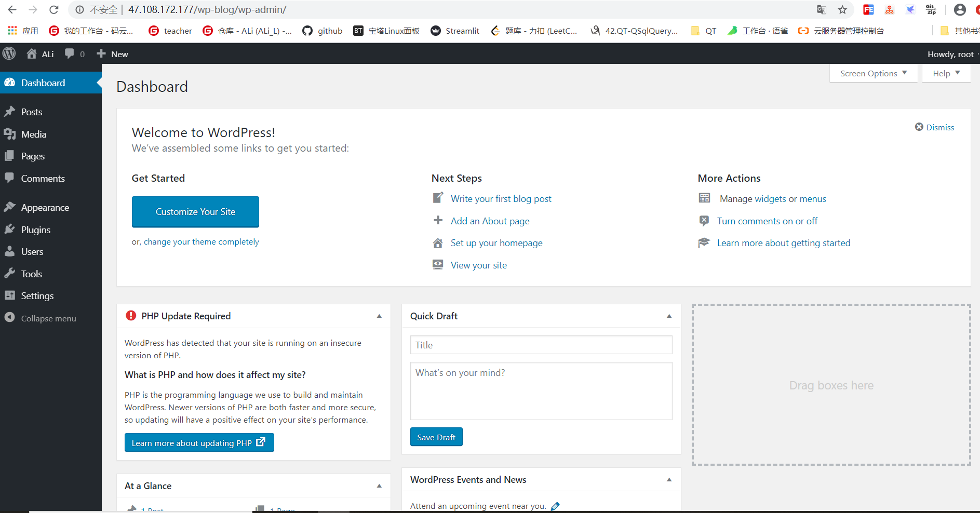Open the 工作台 · 语雀 bookmark
This screenshot has height=513, width=980.
758,31
